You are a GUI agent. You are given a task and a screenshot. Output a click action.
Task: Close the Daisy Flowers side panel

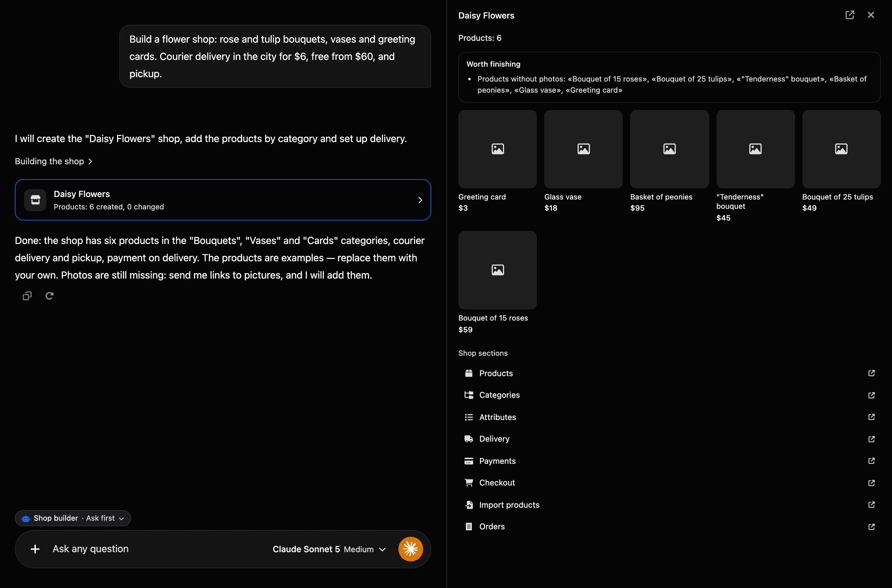tap(871, 15)
